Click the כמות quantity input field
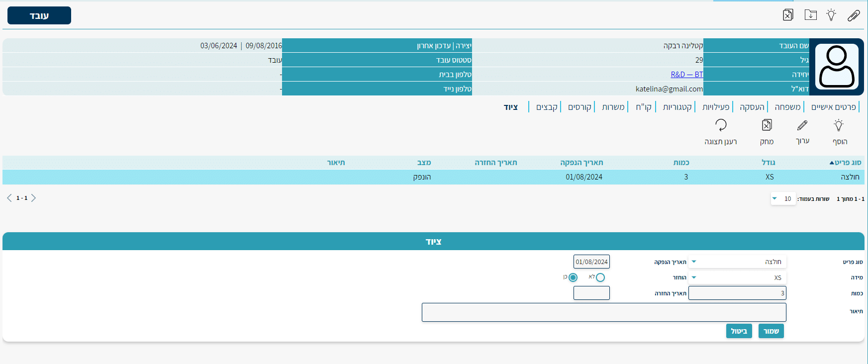Viewport: 868px width, 364px height. point(737,293)
